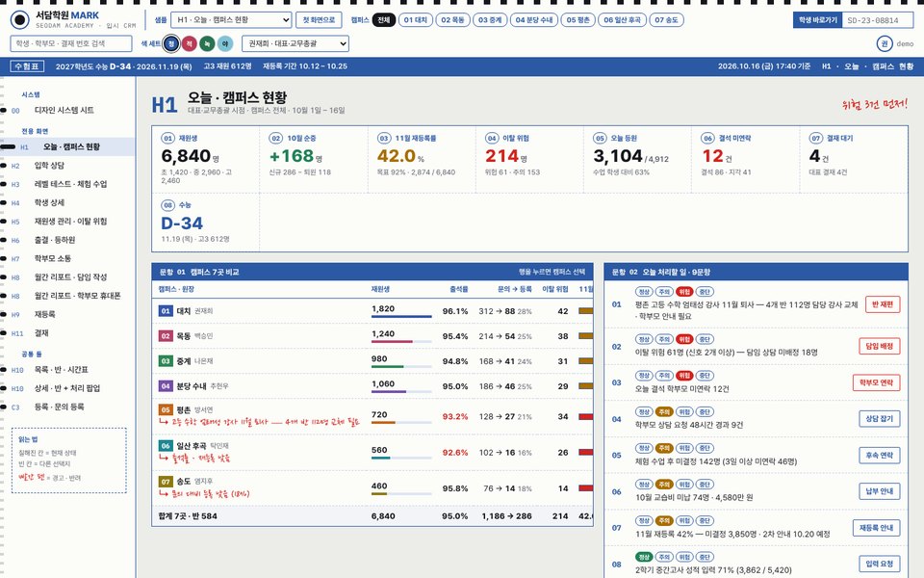Filter by 01 대치 campus

click(416, 20)
